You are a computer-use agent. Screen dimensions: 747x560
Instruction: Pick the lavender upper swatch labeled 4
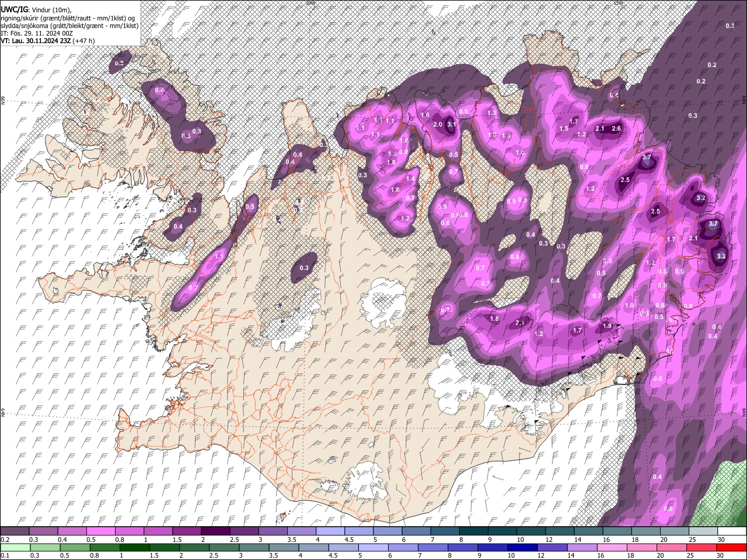[x=330, y=531]
